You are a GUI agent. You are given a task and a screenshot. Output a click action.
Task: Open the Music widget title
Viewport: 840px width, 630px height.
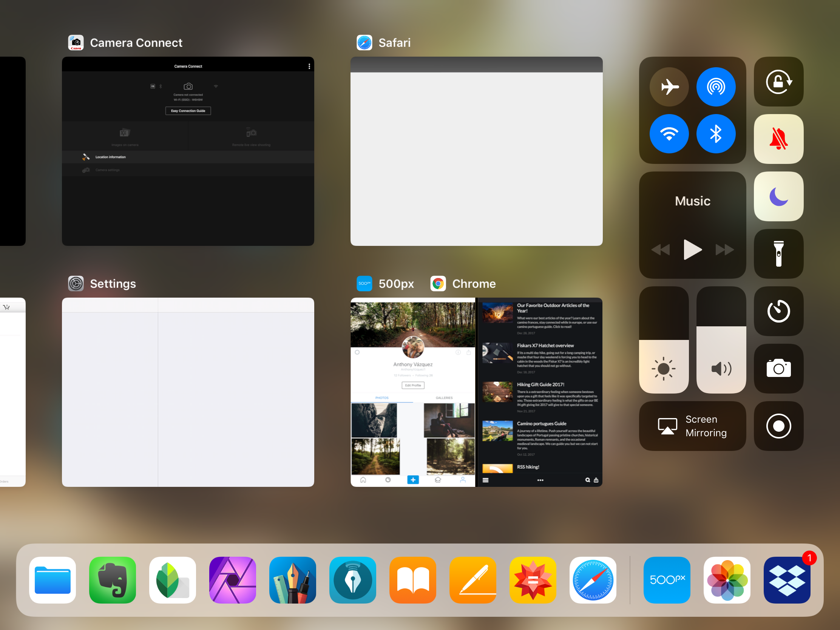pos(692,201)
